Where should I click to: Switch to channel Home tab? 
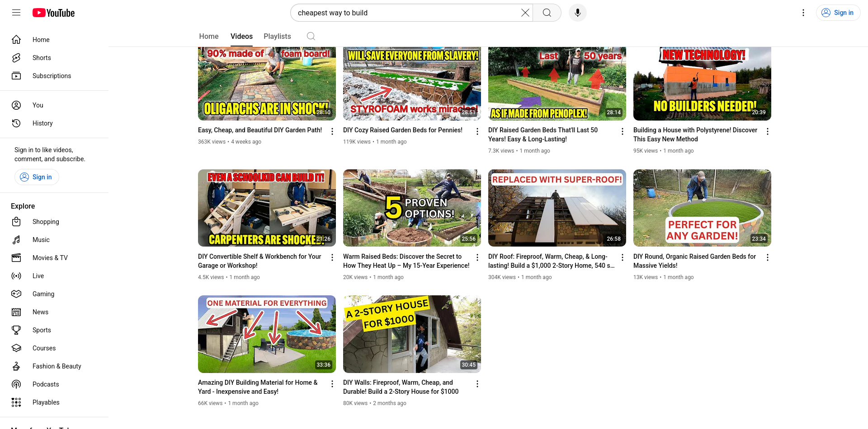209,36
